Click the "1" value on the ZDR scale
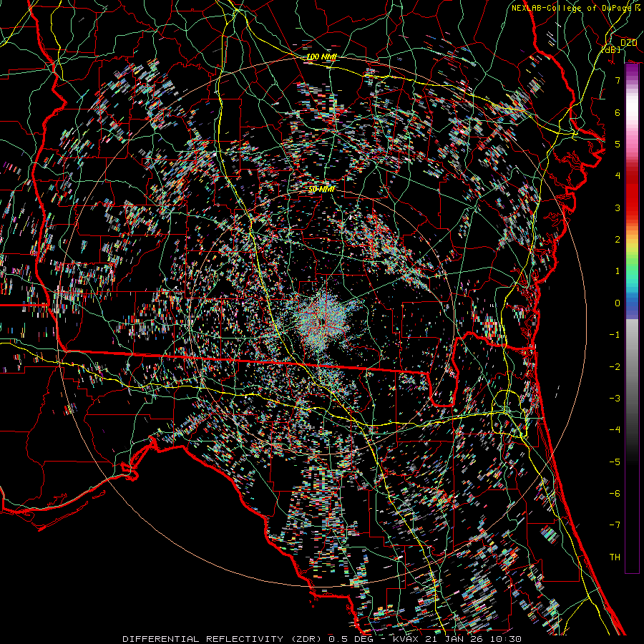 pyautogui.click(x=618, y=271)
